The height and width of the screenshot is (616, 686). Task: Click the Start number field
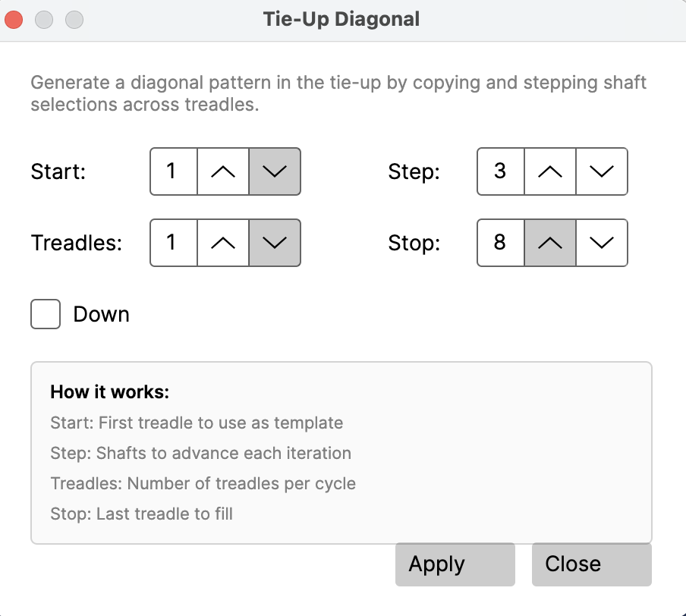tap(174, 171)
